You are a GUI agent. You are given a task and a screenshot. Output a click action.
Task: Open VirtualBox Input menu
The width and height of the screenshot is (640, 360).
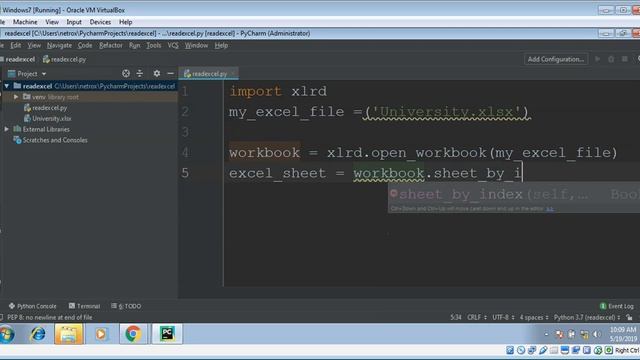click(74, 22)
